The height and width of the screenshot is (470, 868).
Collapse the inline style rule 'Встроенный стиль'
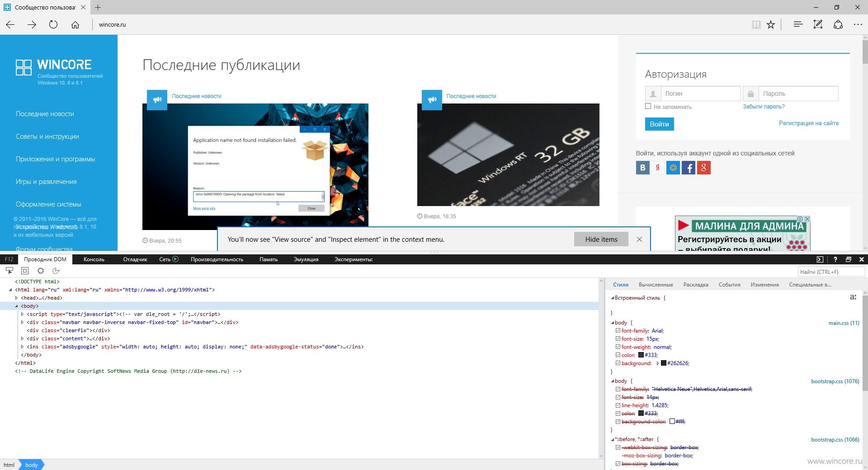613,298
